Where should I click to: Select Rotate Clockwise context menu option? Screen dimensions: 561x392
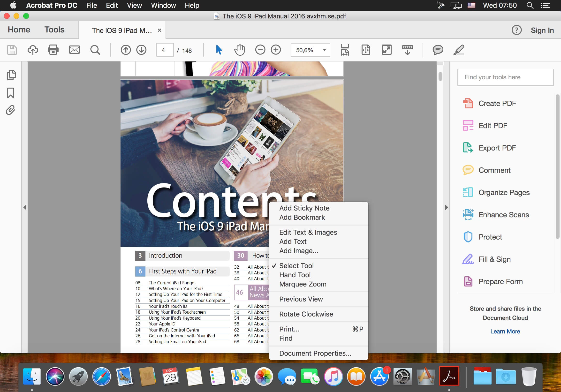[x=306, y=314]
